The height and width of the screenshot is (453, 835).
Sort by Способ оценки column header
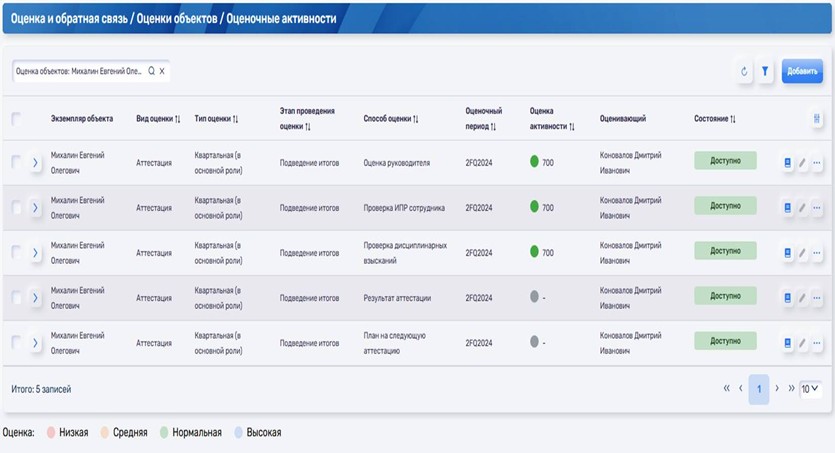click(x=391, y=119)
